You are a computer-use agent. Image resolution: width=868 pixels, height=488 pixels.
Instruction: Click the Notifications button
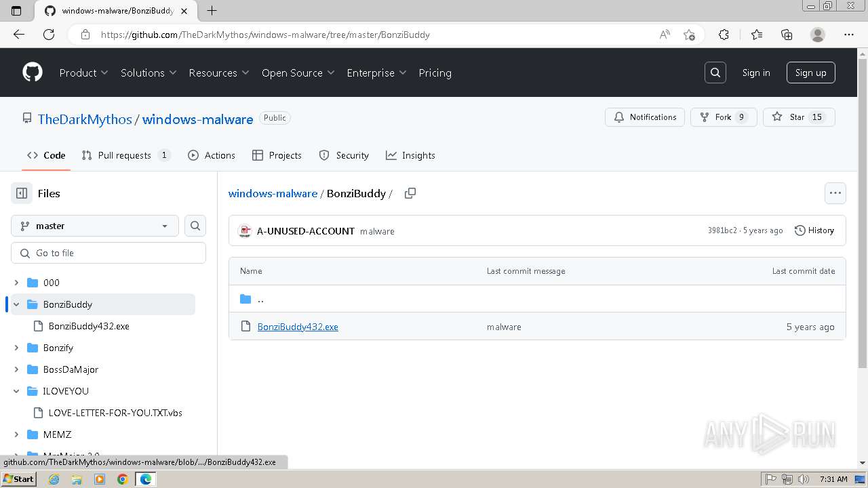645,117
